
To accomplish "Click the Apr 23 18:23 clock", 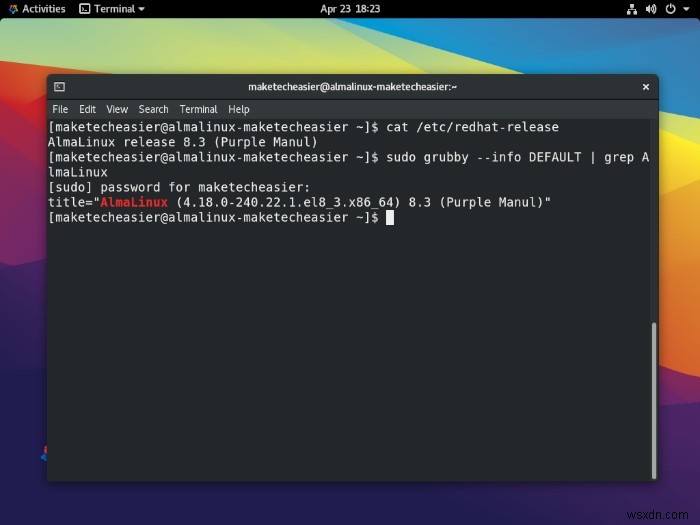I will point(350,9).
